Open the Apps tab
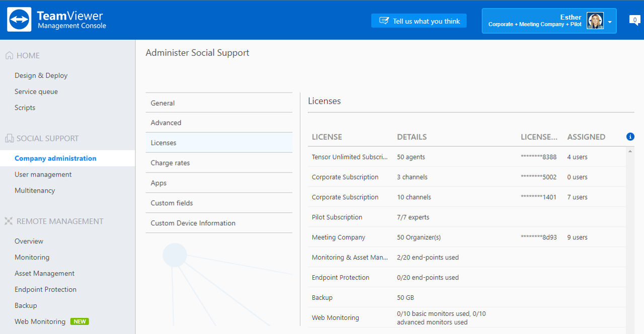Viewport: 644px width, 334px height. 219,183
